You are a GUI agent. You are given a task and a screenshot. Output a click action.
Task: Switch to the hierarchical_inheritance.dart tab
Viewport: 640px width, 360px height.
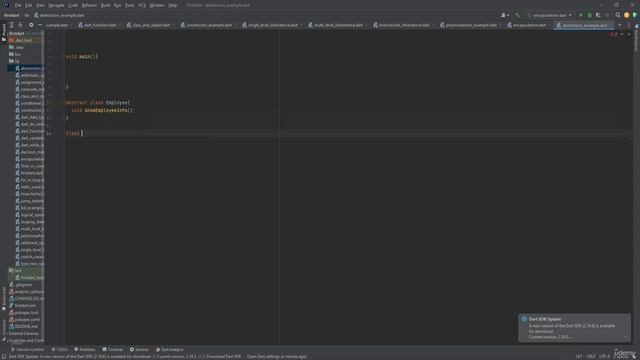(x=404, y=25)
